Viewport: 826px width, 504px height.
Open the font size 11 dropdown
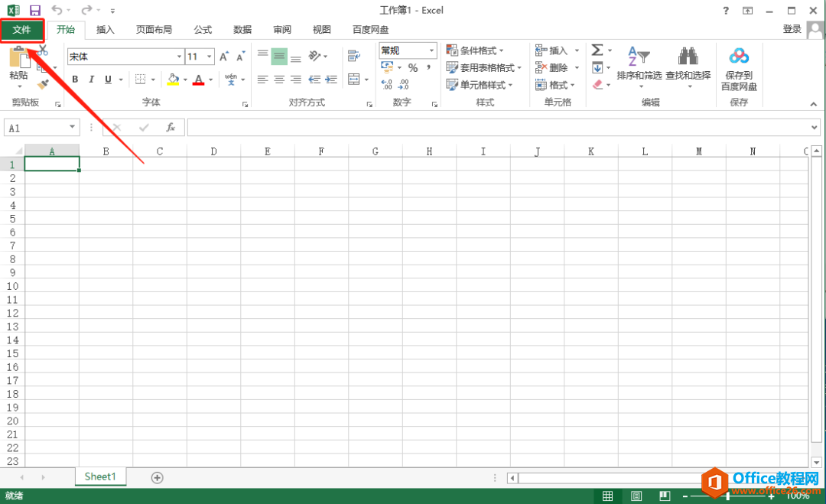point(209,57)
